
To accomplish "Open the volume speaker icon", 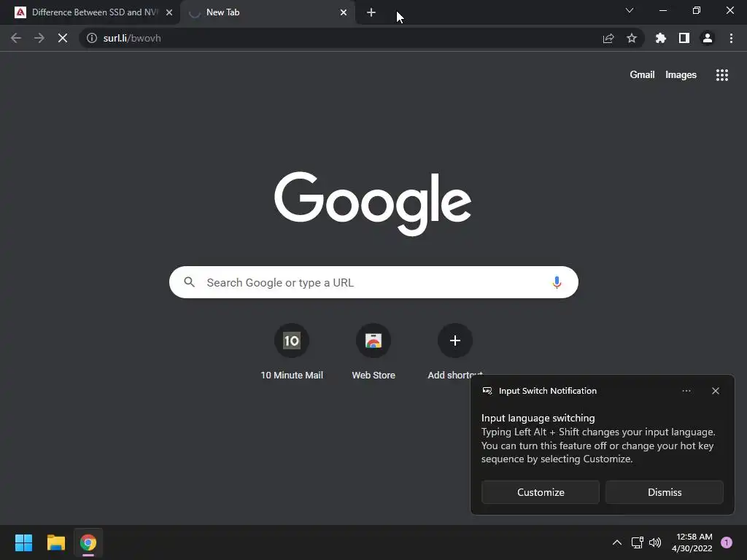I will (x=655, y=542).
